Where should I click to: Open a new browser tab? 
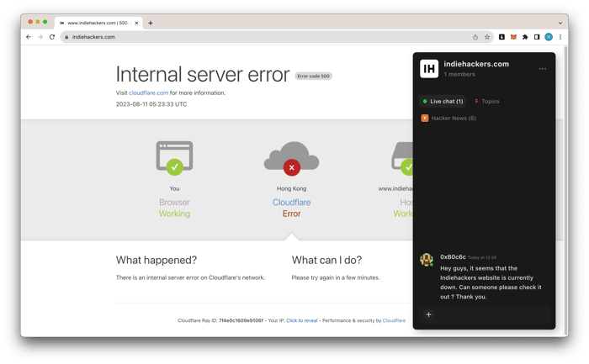(151, 23)
